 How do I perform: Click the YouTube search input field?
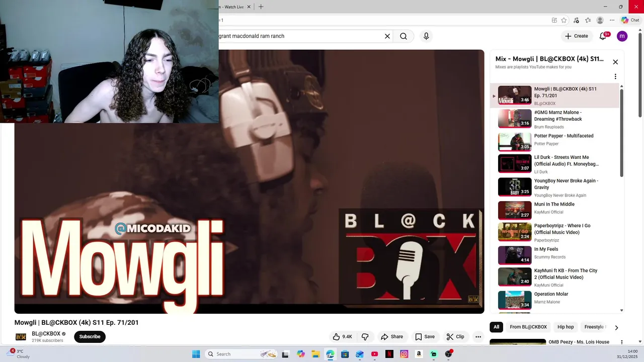(300, 36)
